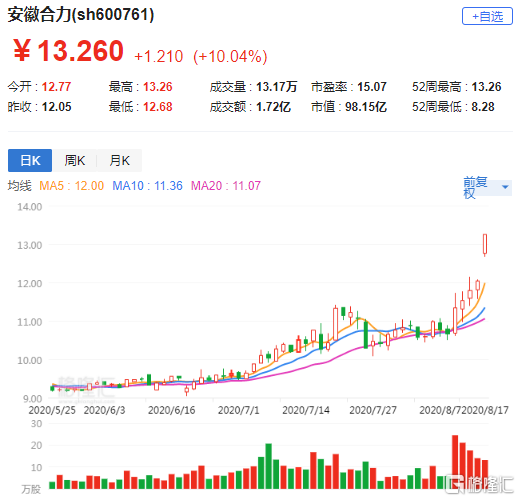Image resolution: width=520 pixels, height=501 pixels.
Task: Click the 2020/6/16 date axis label
Action: click(x=171, y=410)
